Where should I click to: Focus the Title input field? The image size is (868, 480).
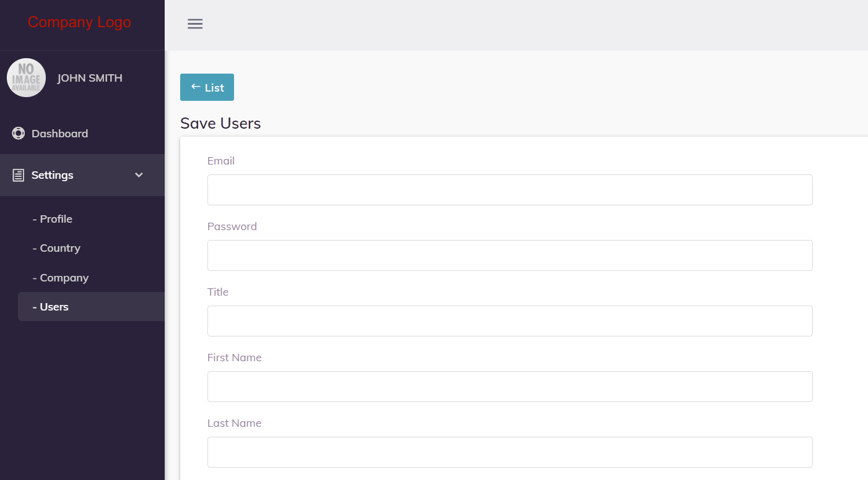pos(509,321)
